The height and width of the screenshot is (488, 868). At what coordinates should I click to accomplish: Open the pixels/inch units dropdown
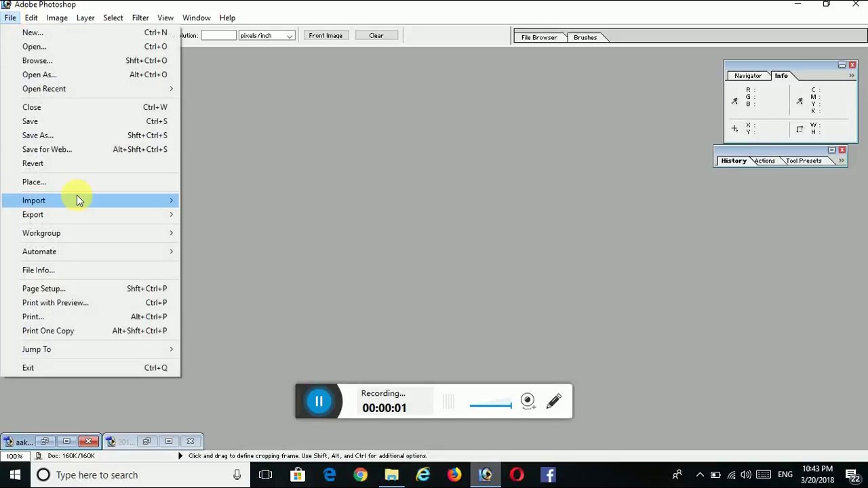coord(290,36)
